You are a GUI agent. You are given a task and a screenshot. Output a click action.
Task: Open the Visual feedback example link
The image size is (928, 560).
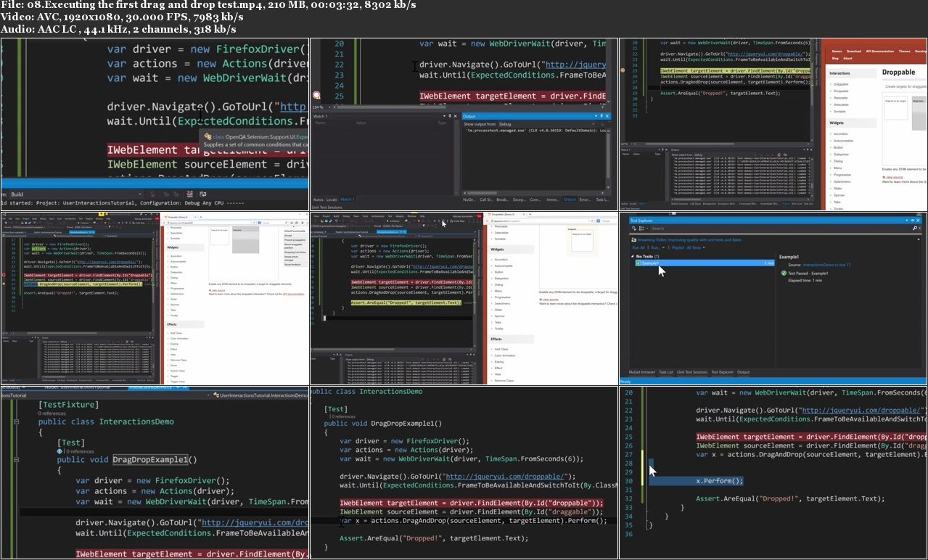[x=293, y=264]
